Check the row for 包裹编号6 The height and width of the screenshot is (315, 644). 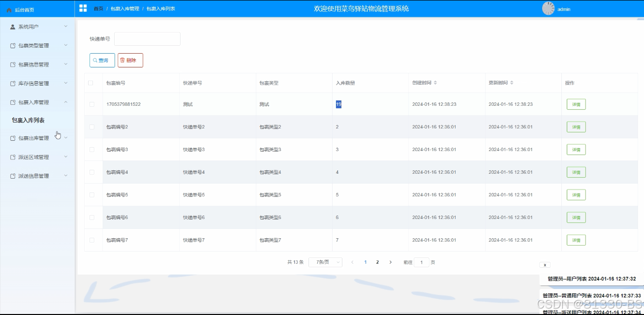[x=92, y=218]
